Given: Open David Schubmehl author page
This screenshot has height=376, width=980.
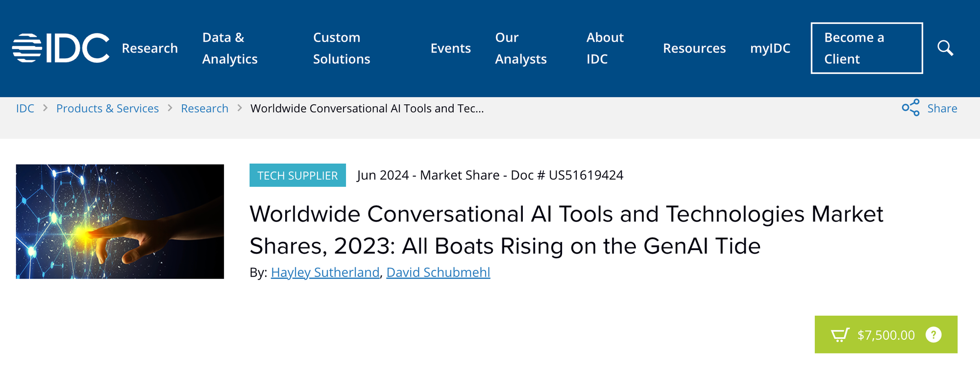Looking at the screenshot, I should pyautogui.click(x=438, y=272).
